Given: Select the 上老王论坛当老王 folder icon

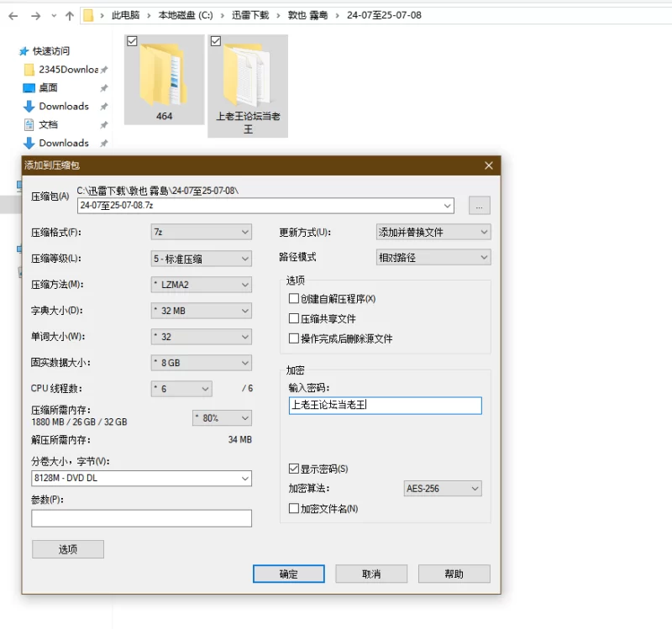Looking at the screenshot, I should [248, 74].
